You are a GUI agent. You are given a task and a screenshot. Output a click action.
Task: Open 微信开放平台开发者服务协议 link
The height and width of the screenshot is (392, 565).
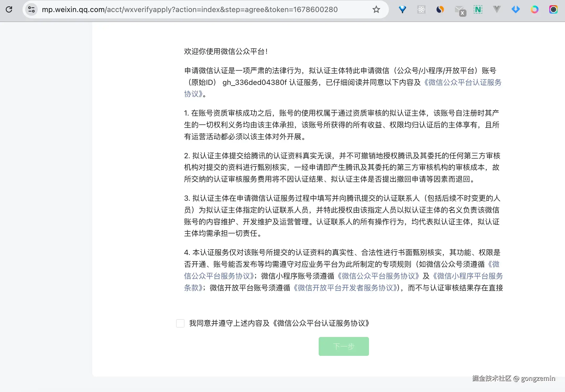coord(345,288)
